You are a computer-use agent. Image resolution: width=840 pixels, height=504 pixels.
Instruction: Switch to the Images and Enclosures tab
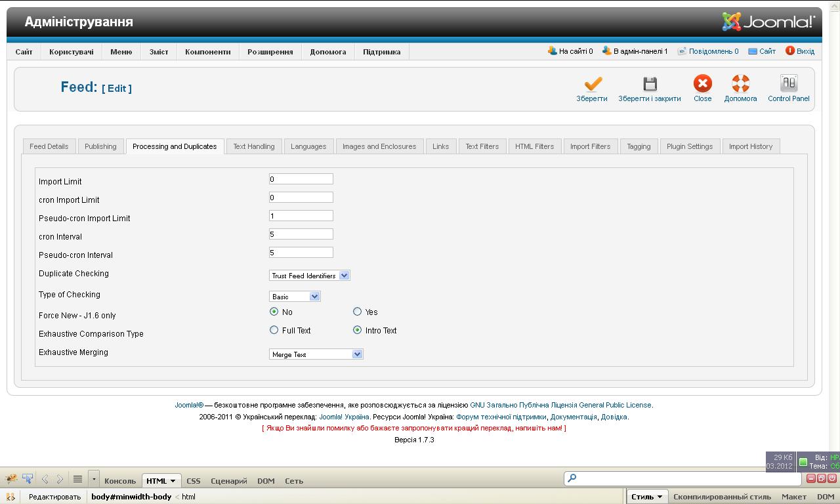(x=379, y=146)
